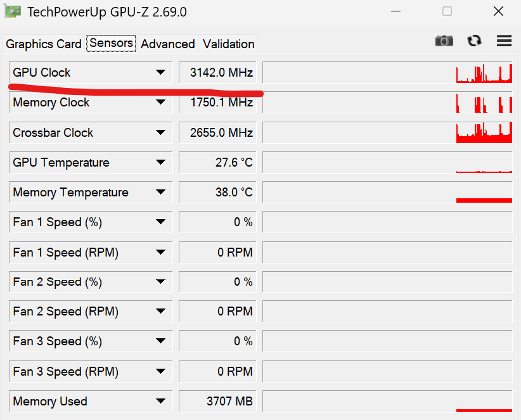Open the GPU Temperature sensor dropdown
Viewport: 521px width, 420px height.
160,163
